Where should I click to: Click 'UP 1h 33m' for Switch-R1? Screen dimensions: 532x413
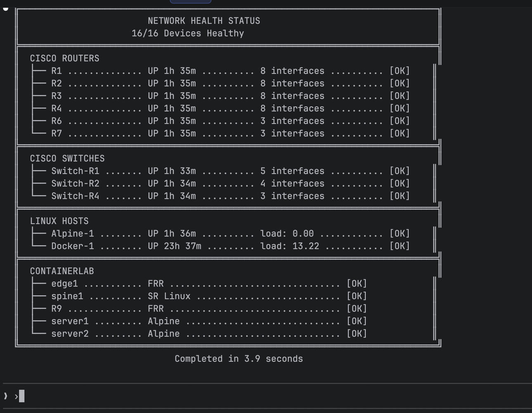(172, 171)
